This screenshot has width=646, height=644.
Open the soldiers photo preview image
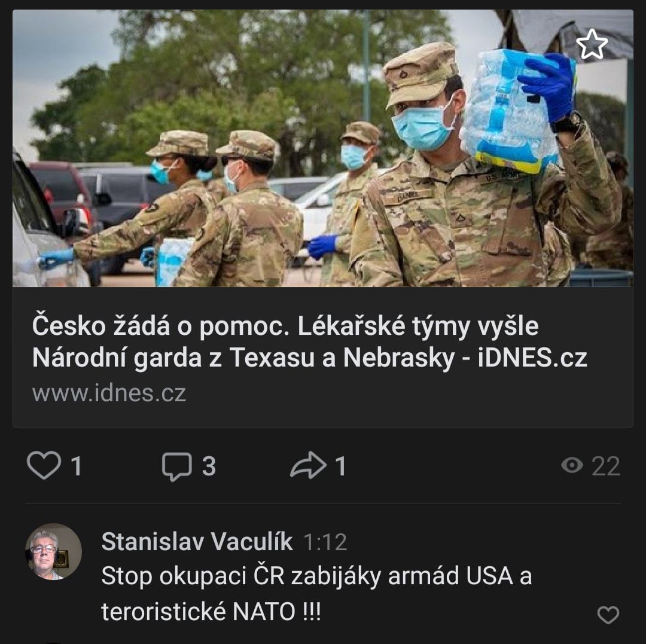(x=322, y=148)
